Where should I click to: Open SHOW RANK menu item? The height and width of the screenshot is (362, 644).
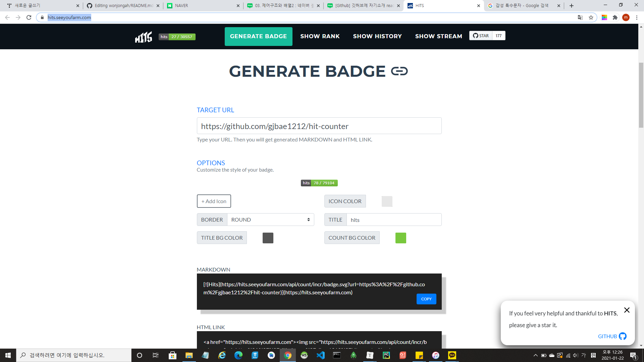coord(320,36)
